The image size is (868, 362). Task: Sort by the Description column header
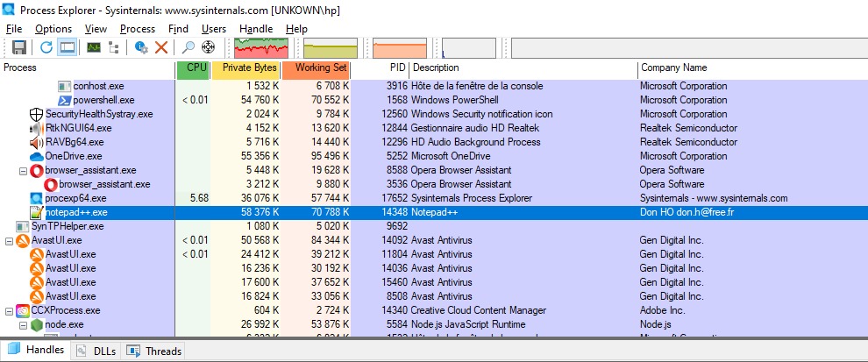[523, 68]
